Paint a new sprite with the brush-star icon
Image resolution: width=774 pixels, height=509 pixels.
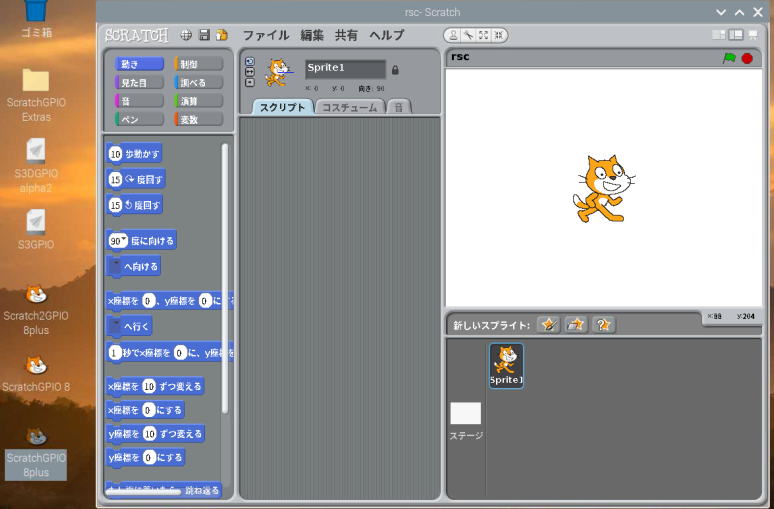(x=548, y=325)
